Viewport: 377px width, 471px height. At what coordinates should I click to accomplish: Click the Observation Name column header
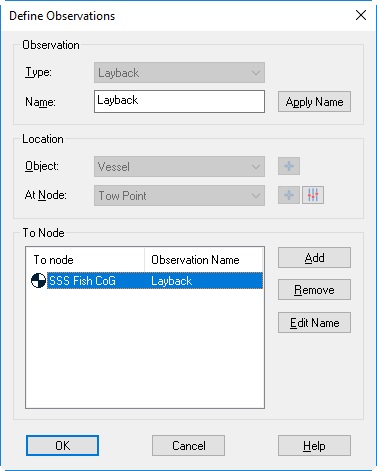tap(204, 260)
